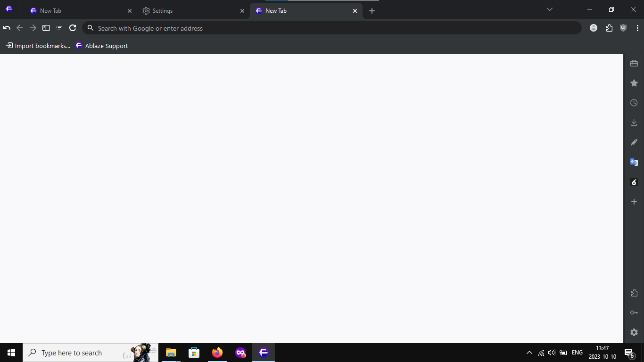Reload the current page
This screenshot has height=362, width=644.
point(73,28)
